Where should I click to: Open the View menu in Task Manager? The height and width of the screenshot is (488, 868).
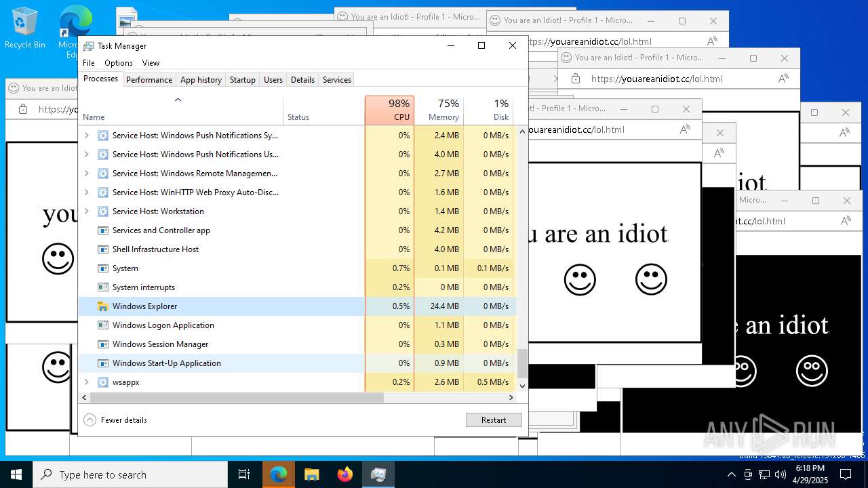(x=151, y=63)
